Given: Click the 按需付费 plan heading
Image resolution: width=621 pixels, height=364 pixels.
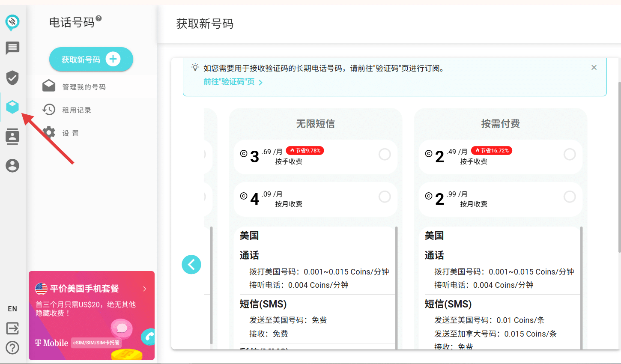Looking at the screenshot, I should pos(501,124).
